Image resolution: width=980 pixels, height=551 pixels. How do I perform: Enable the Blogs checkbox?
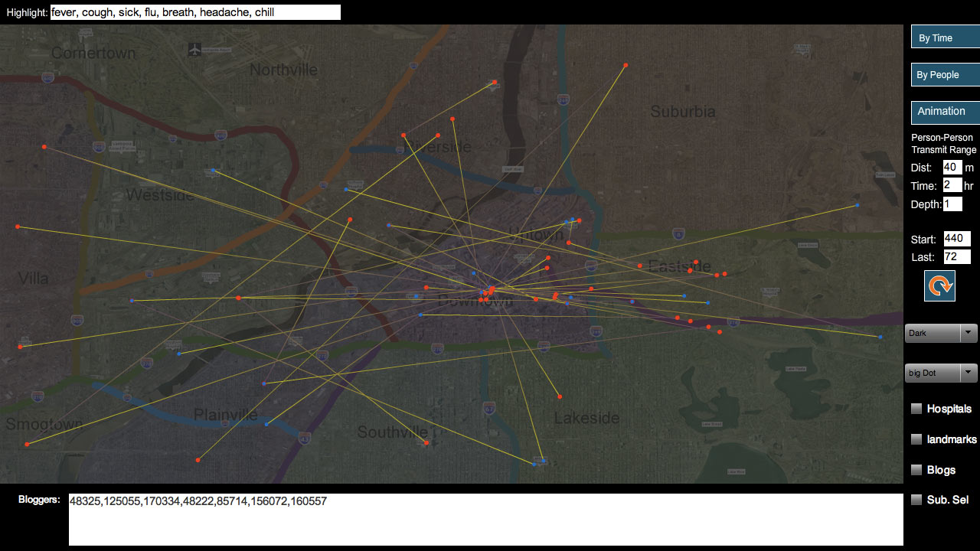coord(916,470)
